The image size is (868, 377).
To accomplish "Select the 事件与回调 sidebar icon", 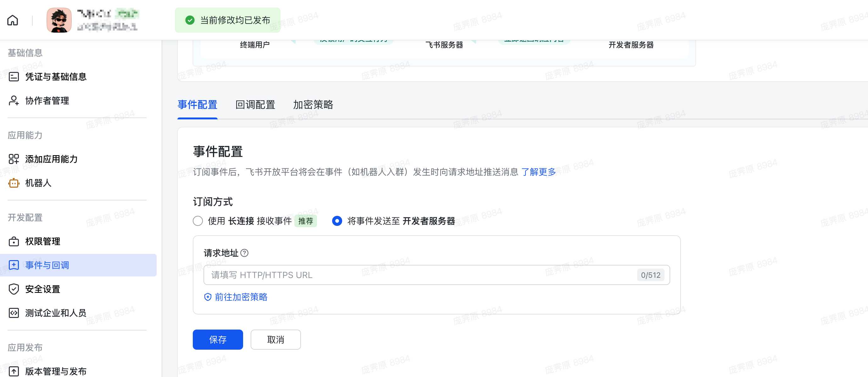I will coord(14,265).
